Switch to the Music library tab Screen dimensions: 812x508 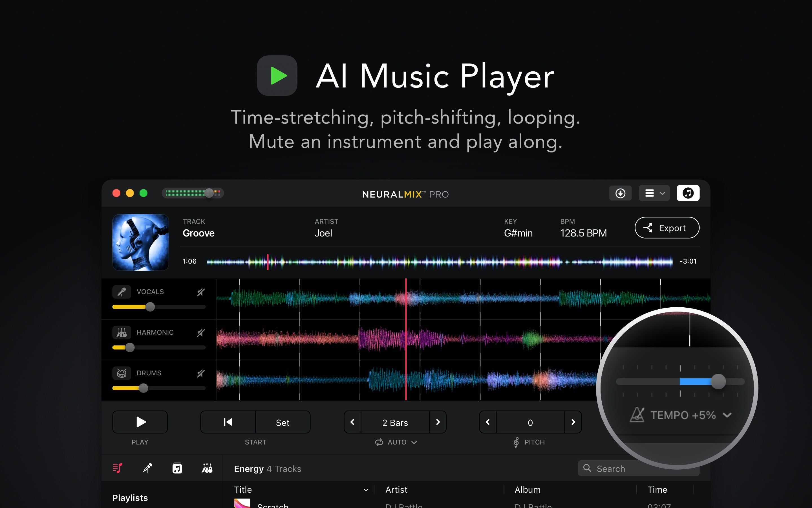(177, 468)
